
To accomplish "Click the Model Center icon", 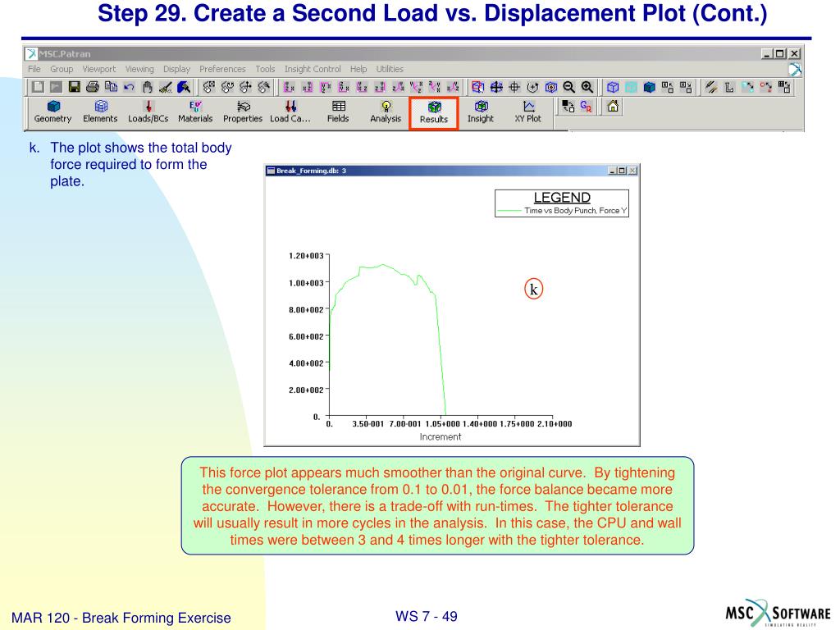I will (x=550, y=87).
